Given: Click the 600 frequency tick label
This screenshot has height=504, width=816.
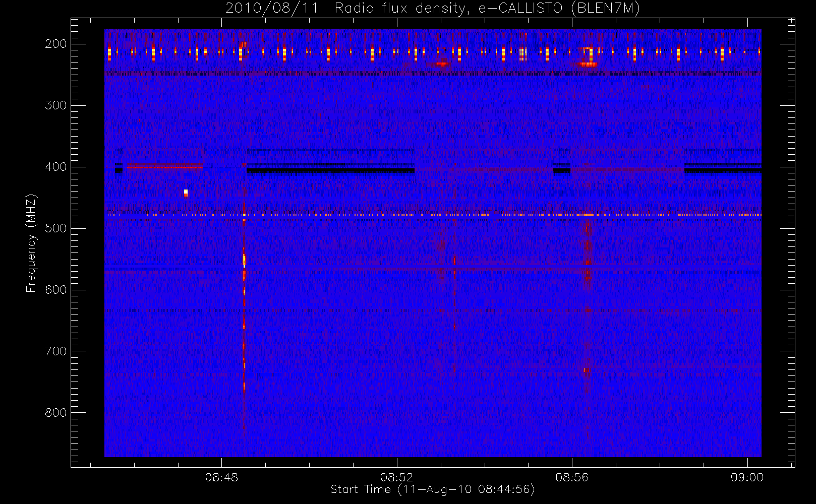Looking at the screenshot, I should click(x=55, y=290).
